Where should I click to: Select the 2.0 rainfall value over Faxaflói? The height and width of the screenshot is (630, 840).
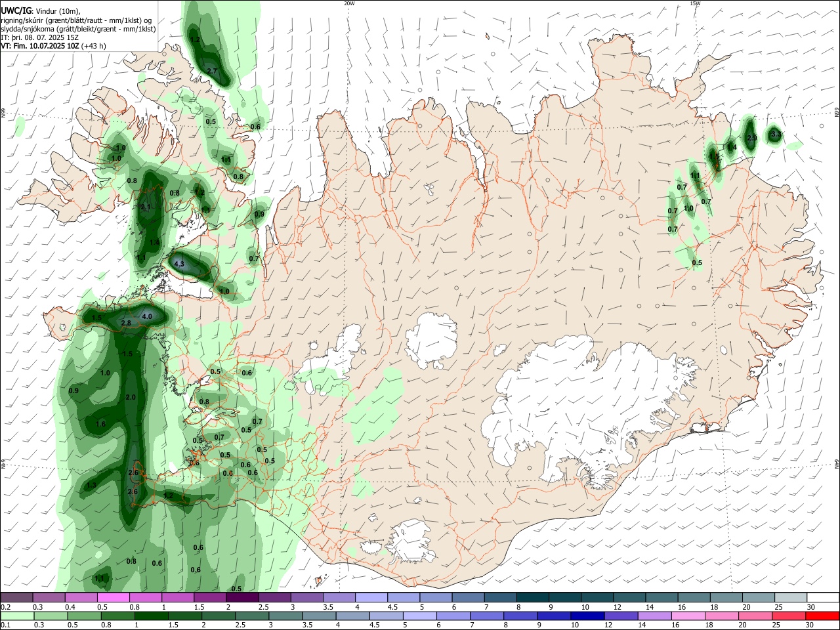(x=131, y=397)
